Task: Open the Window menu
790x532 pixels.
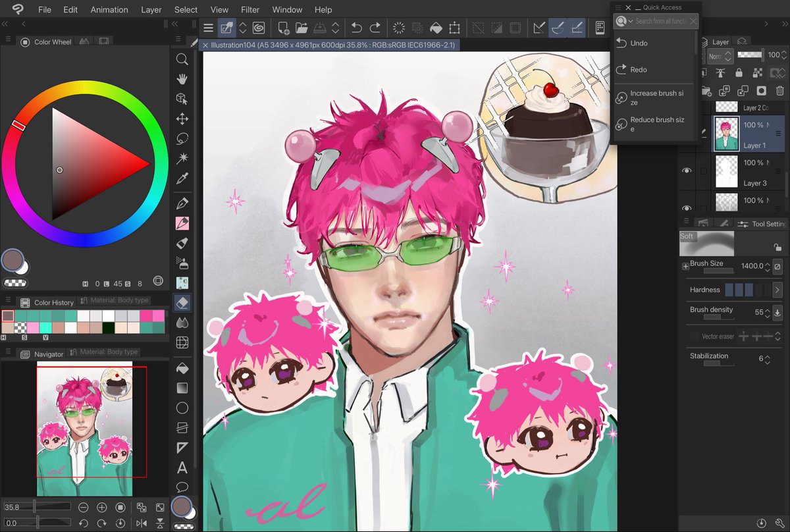Action: pos(287,10)
